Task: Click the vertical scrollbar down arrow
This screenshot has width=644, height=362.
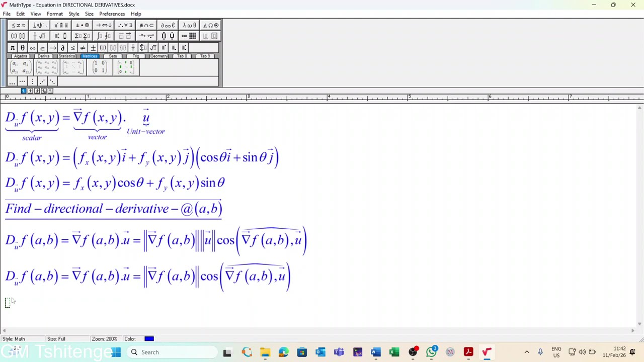Action: 639,324
